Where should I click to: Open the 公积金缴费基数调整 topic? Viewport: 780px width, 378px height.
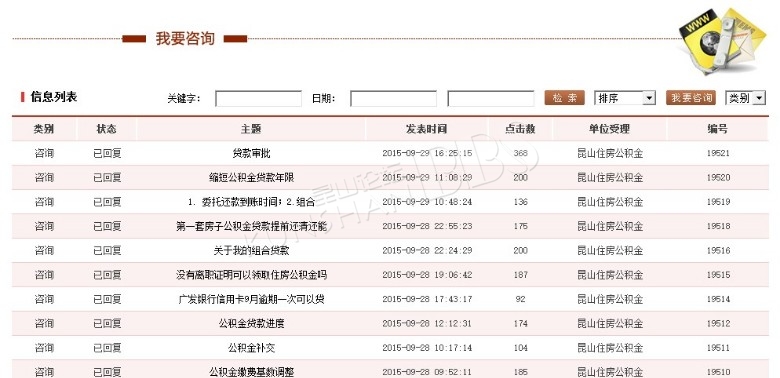click(x=251, y=372)
